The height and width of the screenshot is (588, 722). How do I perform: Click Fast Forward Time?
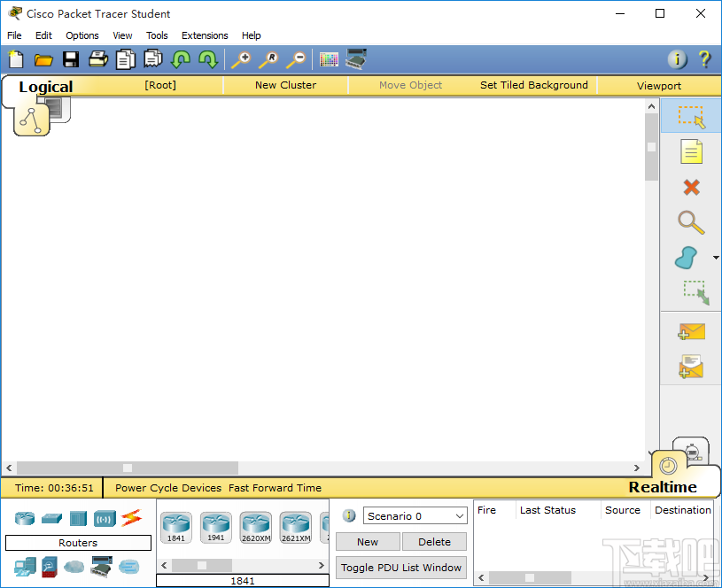(x=275, y=488)
